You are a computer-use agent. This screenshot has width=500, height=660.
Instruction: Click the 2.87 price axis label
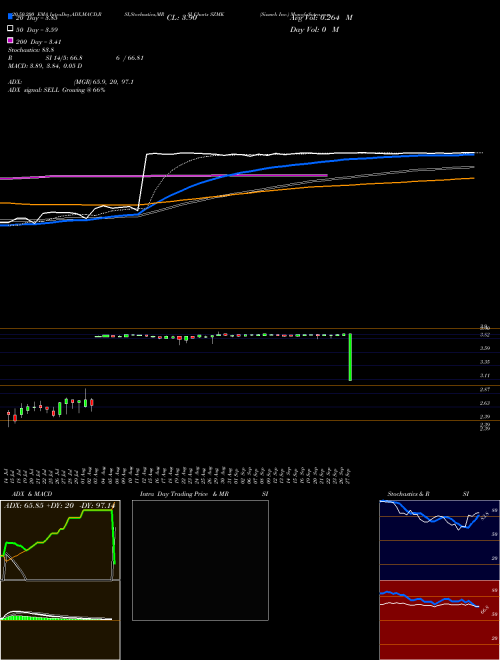[484, 389]
